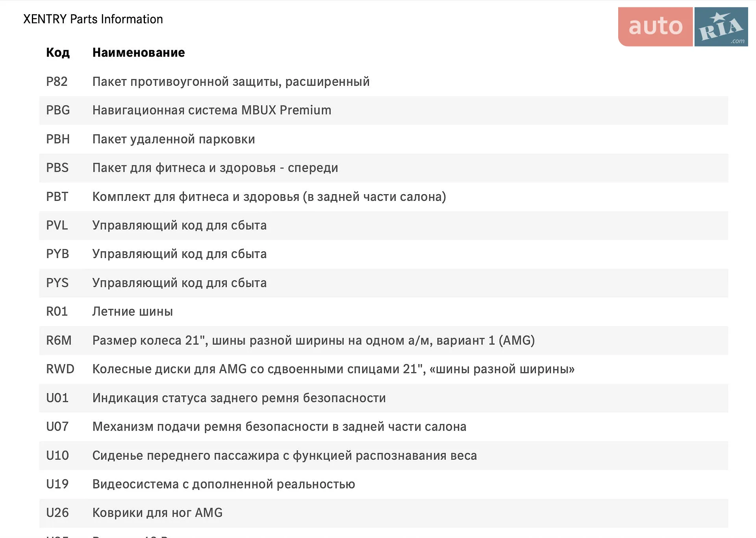The image size is (756, 538).
Task: Click the PYB code cell
Action: 57,254
